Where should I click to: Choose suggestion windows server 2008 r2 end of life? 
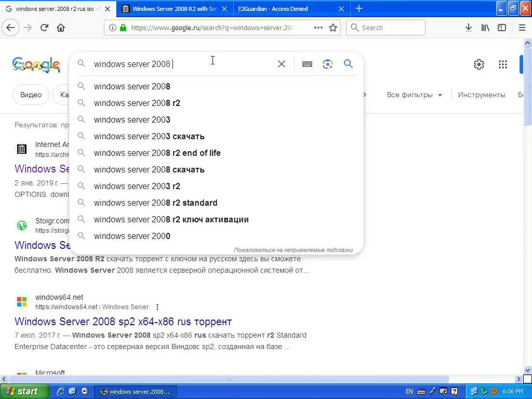(x=216, y=153)
